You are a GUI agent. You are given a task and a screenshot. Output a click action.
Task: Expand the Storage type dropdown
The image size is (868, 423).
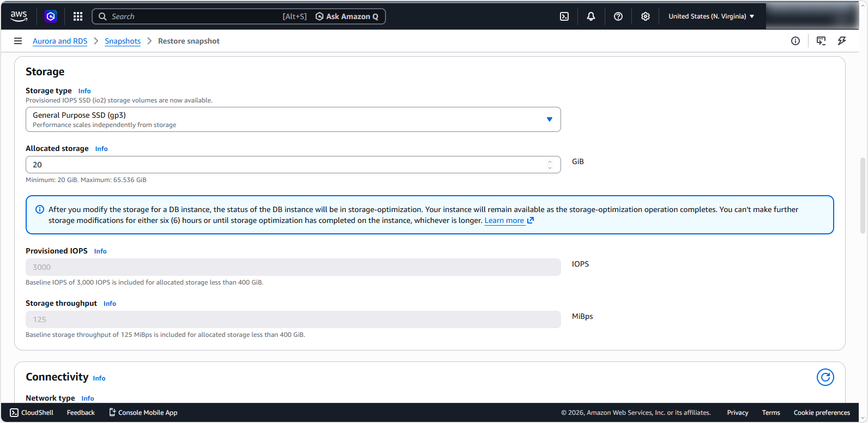293,119
